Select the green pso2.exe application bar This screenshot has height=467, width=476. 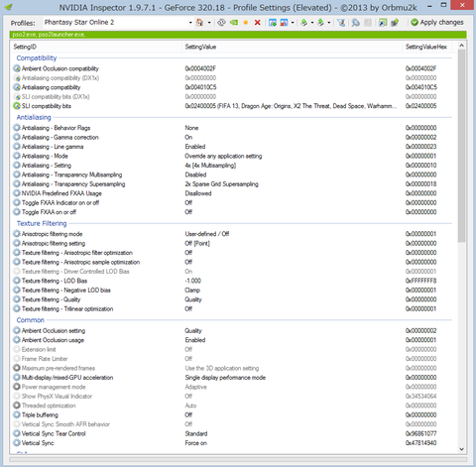(x=238, y=35)
